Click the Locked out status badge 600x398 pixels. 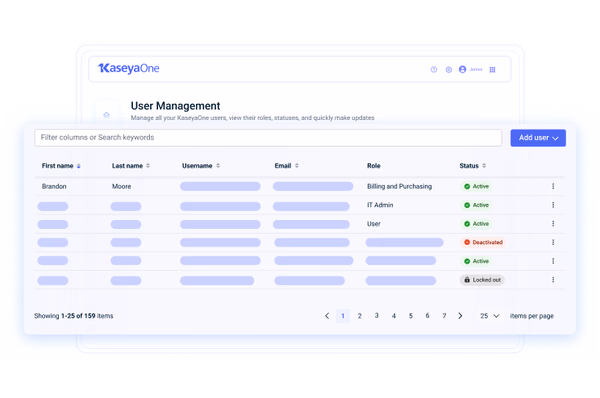coord(482,280)
